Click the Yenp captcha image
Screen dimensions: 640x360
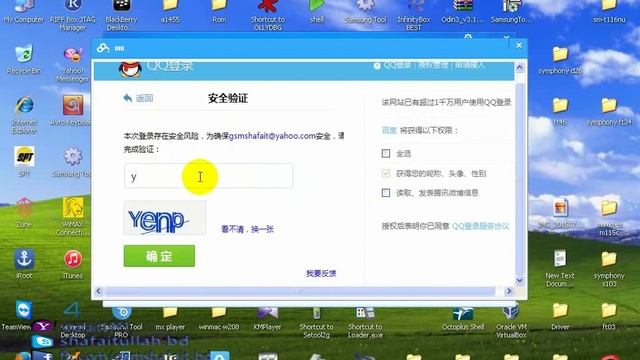[165, 218]
